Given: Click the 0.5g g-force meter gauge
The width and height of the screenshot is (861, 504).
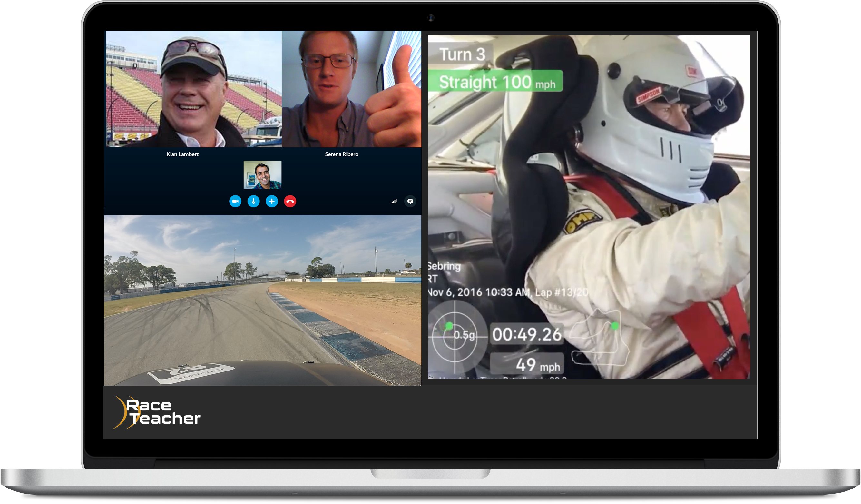Looking at the screenshot, I should [x=455, y=337].
